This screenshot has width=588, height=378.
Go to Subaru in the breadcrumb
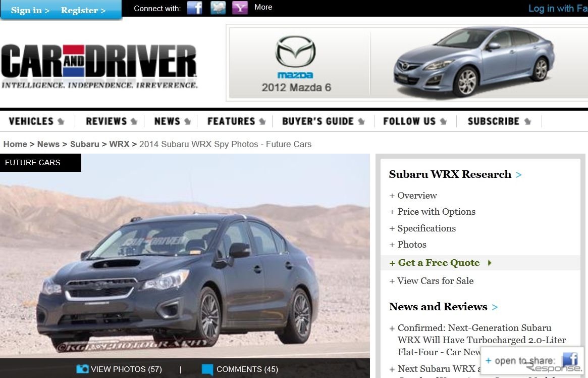[x=85, y=144]
